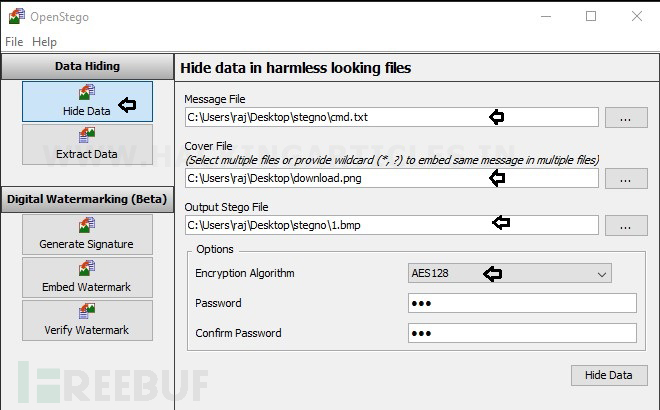Select the Verify Watermark icon

[x=87, y=311]
